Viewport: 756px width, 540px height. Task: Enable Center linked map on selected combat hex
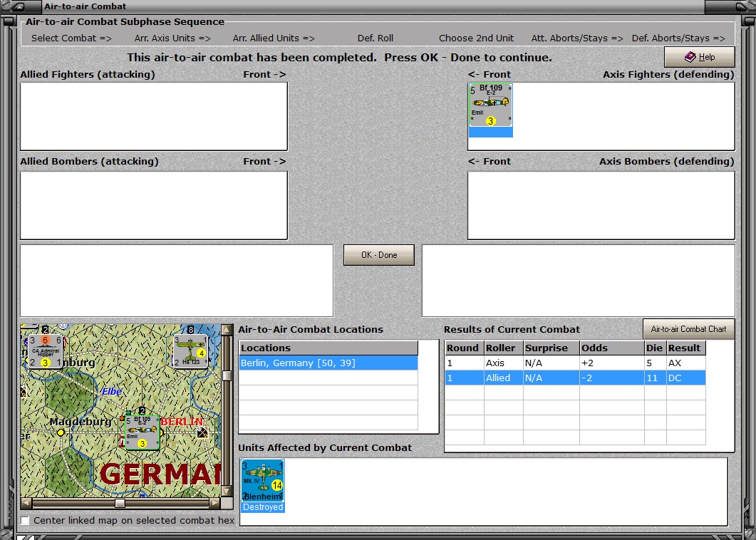click(25, 521)
